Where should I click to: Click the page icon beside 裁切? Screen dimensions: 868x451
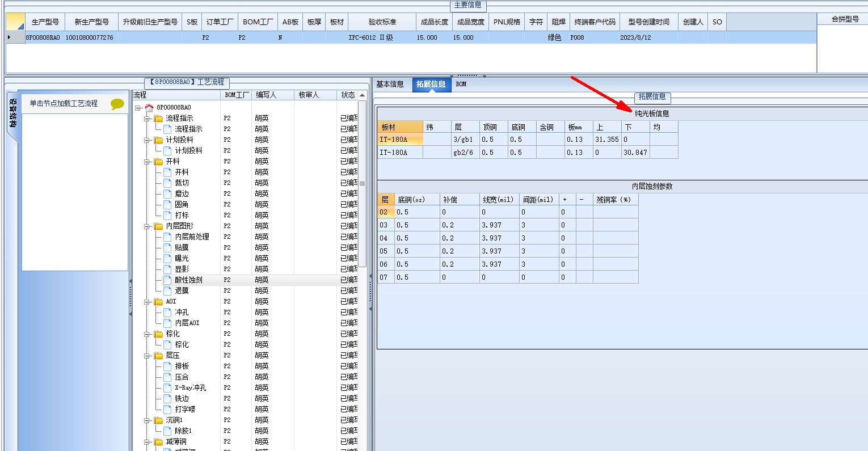pyautogui.click(x=167, y=183)
